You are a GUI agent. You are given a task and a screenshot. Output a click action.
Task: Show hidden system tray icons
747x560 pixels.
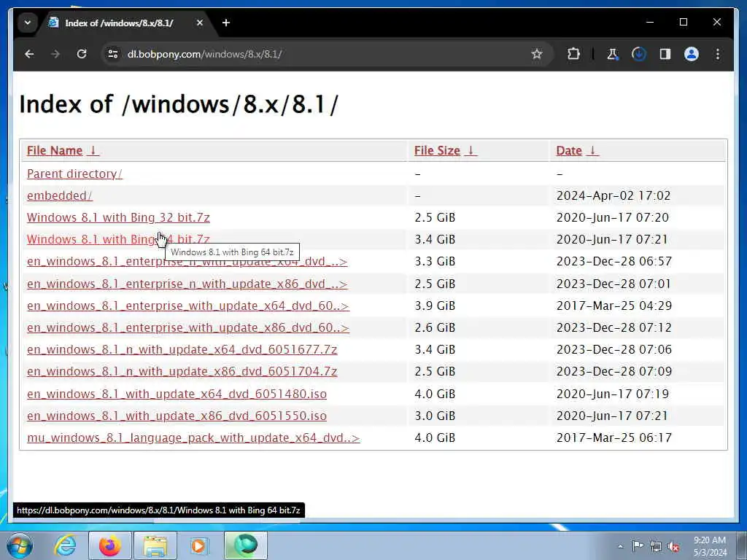pyautogui.click(x=620, y=547)
